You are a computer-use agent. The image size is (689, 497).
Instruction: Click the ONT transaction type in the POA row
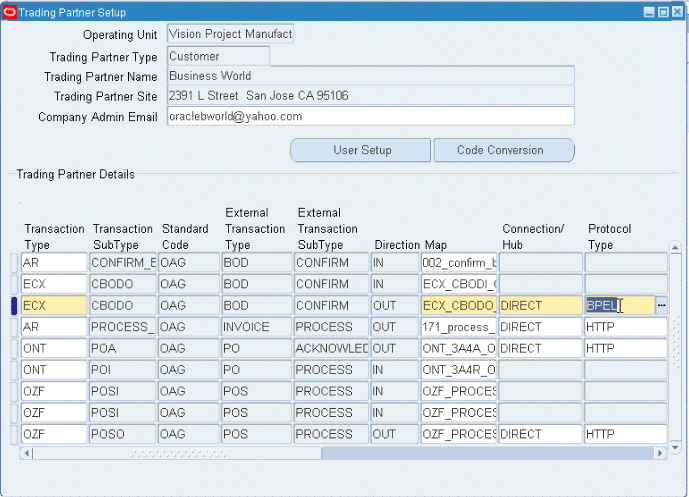click(54, 348)
